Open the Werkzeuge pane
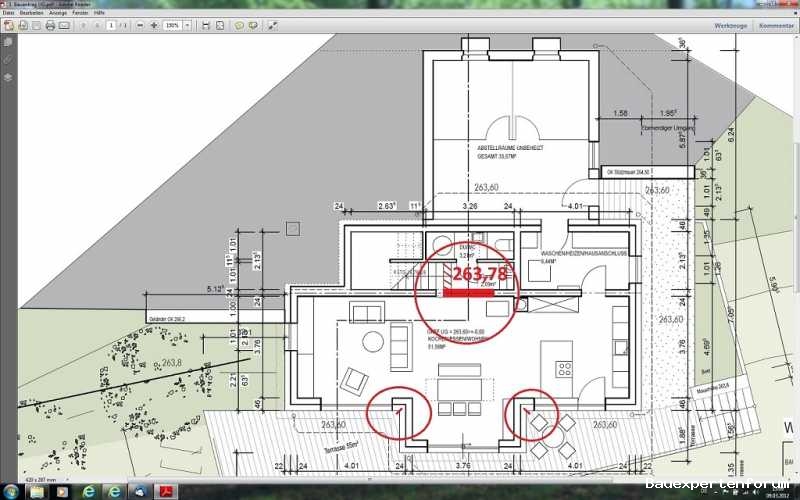The image size is (800, 500). pyautogui.click(x=729, y=25)
